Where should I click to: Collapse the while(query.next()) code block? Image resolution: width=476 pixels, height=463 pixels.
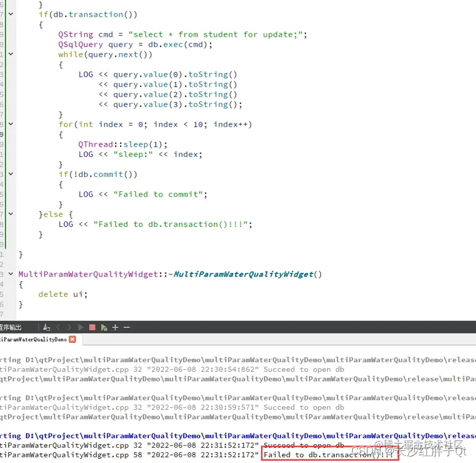(x=11, y=54)
